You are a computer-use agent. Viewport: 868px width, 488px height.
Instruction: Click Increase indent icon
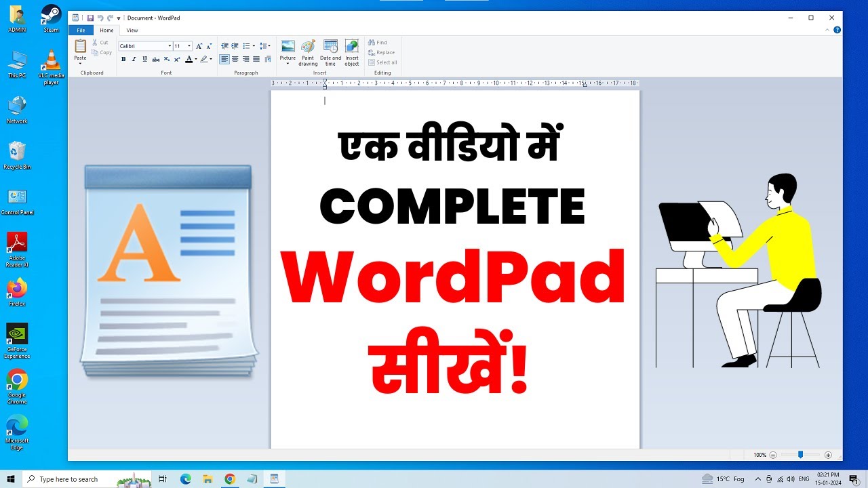click(x=235, y=46)
